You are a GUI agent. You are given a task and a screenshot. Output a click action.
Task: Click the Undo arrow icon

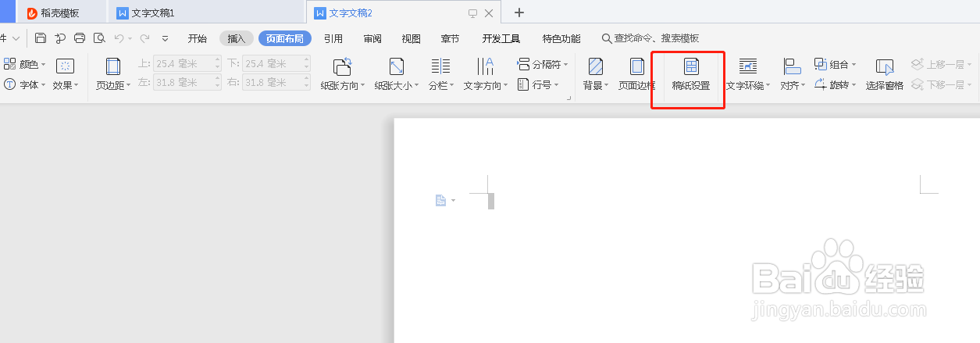point(118,38)
